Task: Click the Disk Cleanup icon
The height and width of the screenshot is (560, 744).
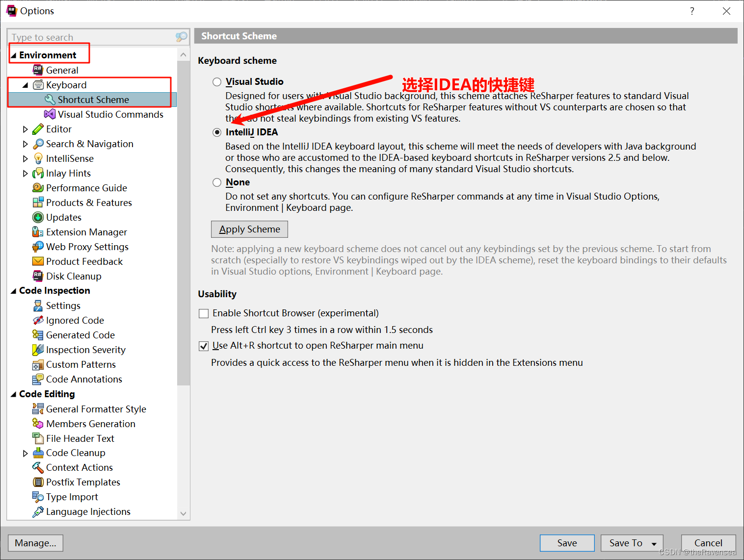Action: (38, 276)
